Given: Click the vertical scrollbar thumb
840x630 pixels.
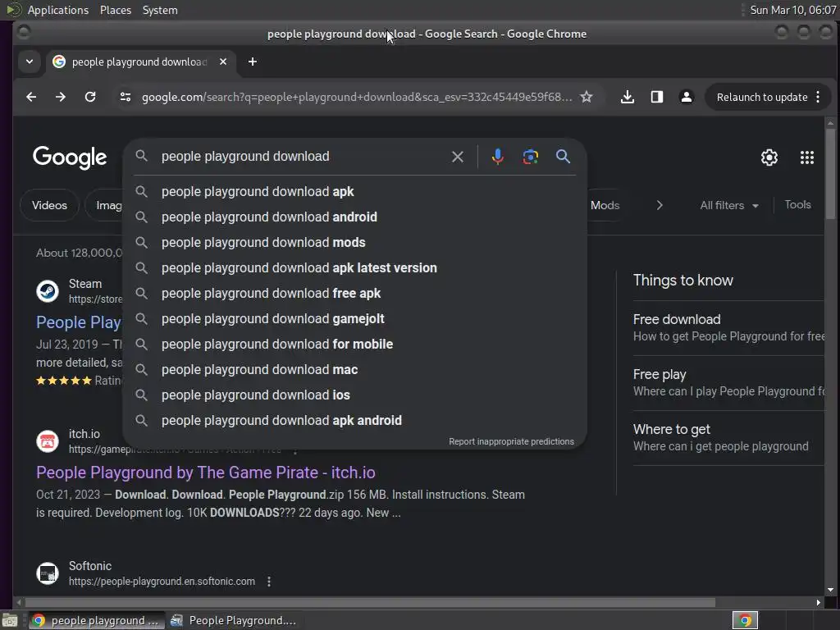Looking at the screenshot, I should 830,174.
